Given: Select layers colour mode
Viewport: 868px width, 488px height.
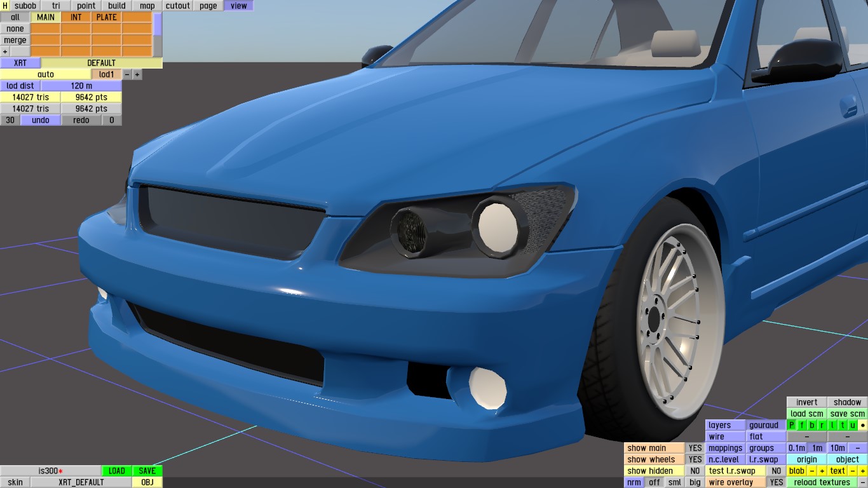Looking at the screenshot, I should pos(726,425).
